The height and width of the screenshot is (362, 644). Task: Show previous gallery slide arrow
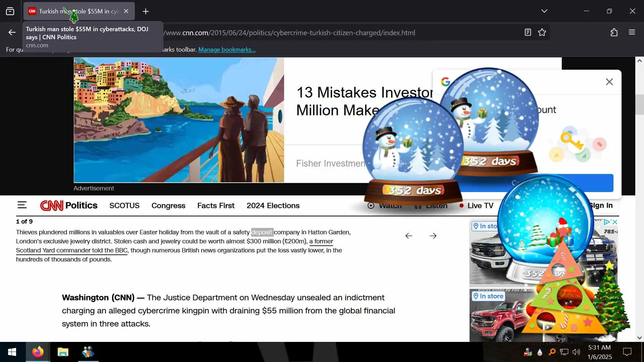[x=409, y=236]
